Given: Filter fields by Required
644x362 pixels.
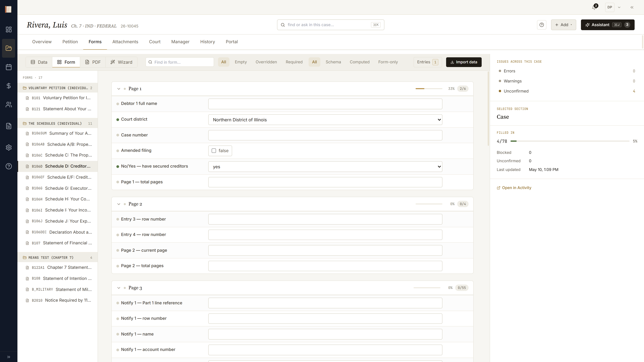Looking at the screenshot, I should 294,62.
